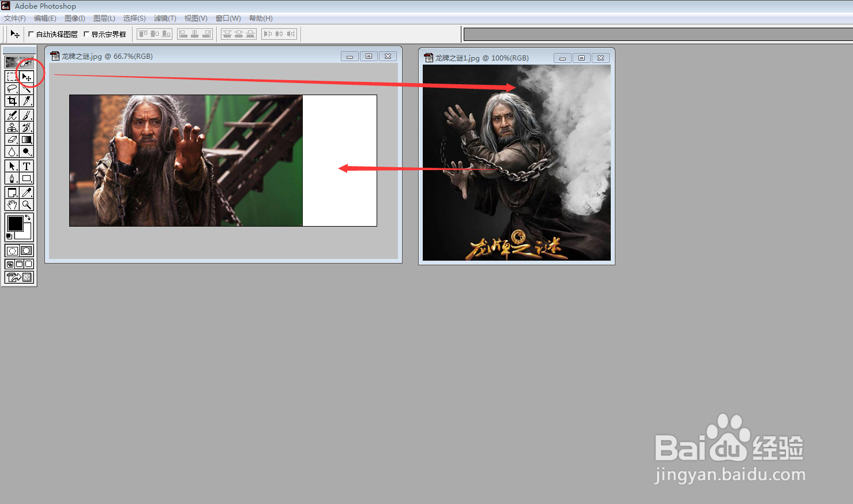
Task: Click Move tool icon in options bar
Action: pyautogui.click(x=15, y=34)
